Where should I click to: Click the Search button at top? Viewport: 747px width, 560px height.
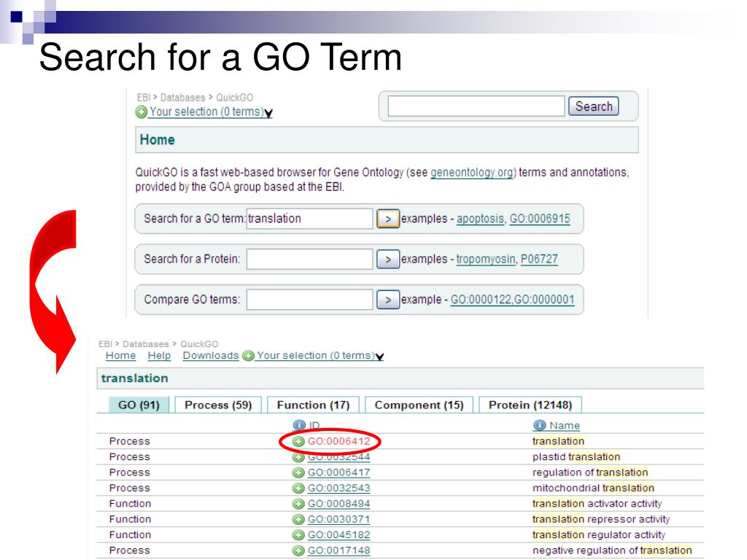pos(594,106)
